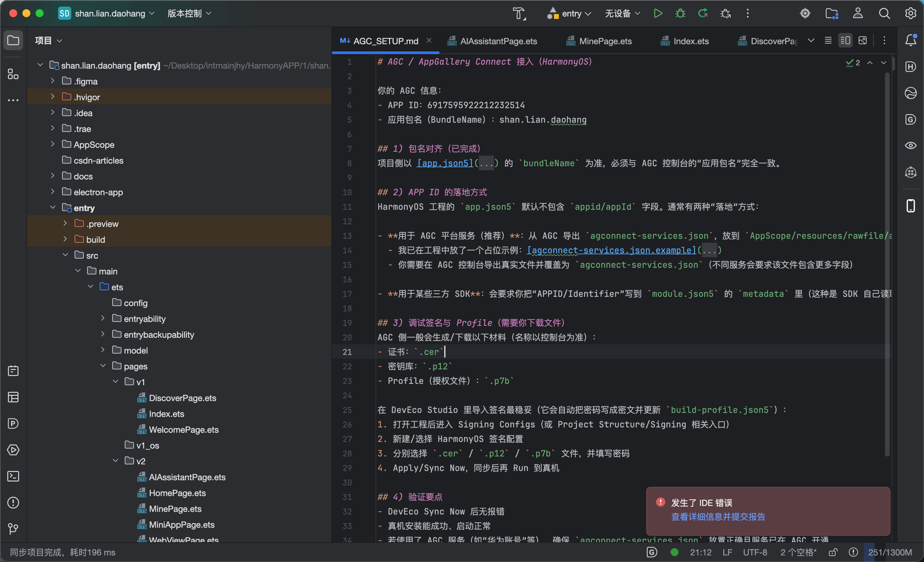The width and height of the screenshot is (924, 562).
Task: Toggle read-only lock icon in status bar
Action: tap(833, 552)
